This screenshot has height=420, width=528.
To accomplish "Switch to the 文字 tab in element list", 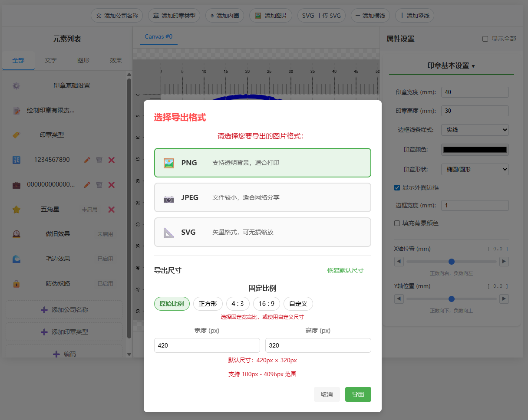I will click(51, 61).
